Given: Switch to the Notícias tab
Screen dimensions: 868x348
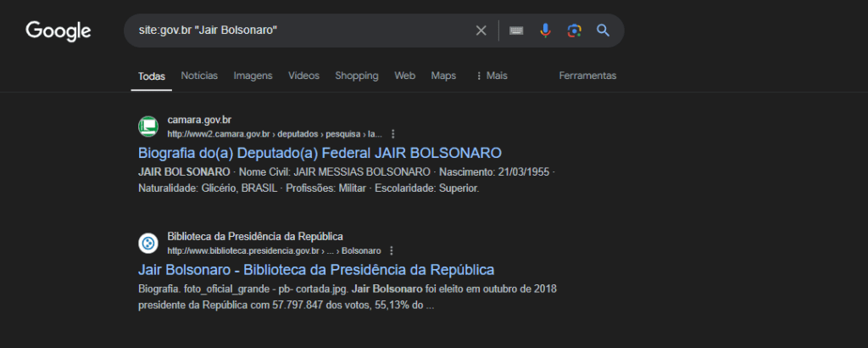Looking at the screenshot, I should pyautogui.click(x=199, y=76).
